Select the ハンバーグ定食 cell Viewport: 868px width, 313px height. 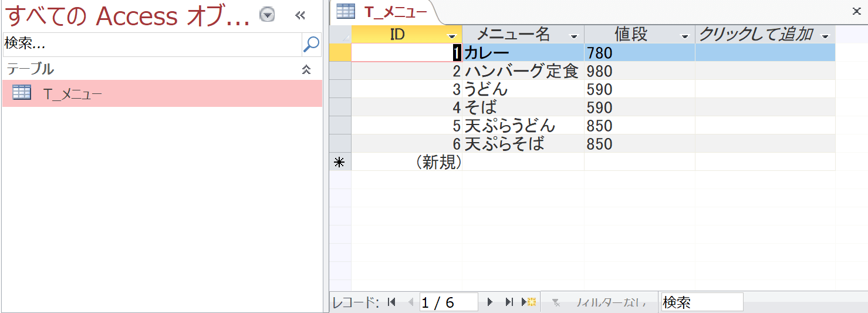pos(522,72)
